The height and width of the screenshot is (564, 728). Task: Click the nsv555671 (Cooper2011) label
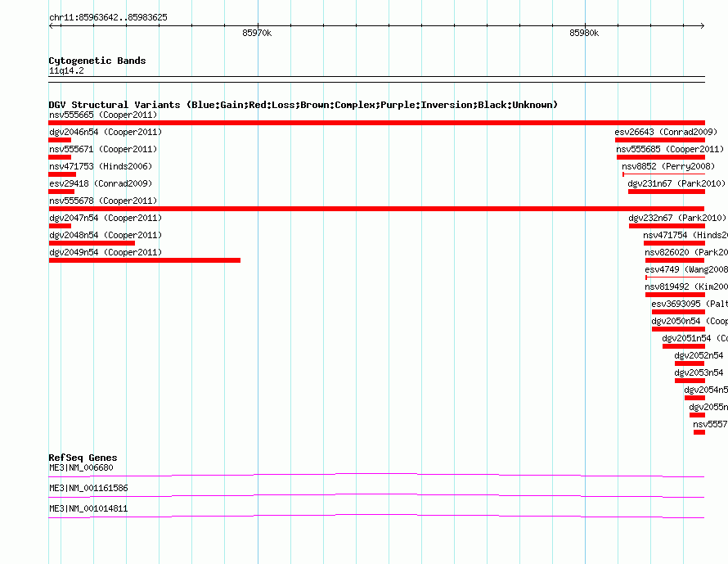103,149
